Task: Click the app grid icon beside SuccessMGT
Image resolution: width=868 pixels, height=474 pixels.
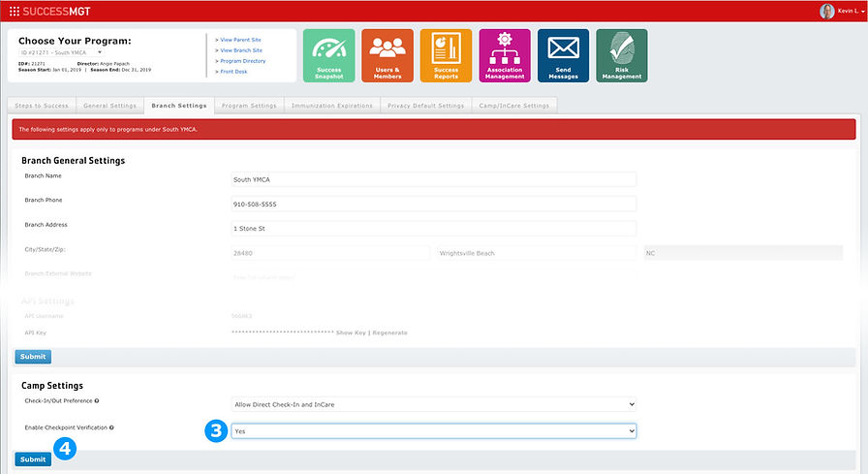Action: (x=15, y=11)
